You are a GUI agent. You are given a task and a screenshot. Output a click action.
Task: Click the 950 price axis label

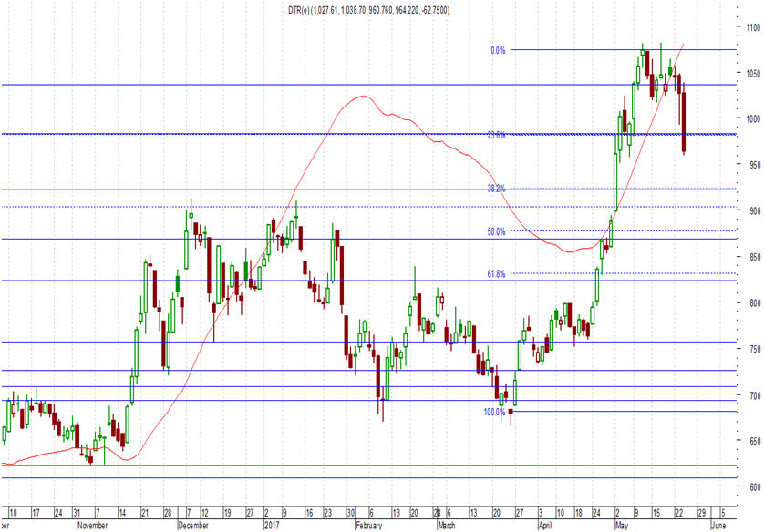pyautogui.click(x=755, y=165)
